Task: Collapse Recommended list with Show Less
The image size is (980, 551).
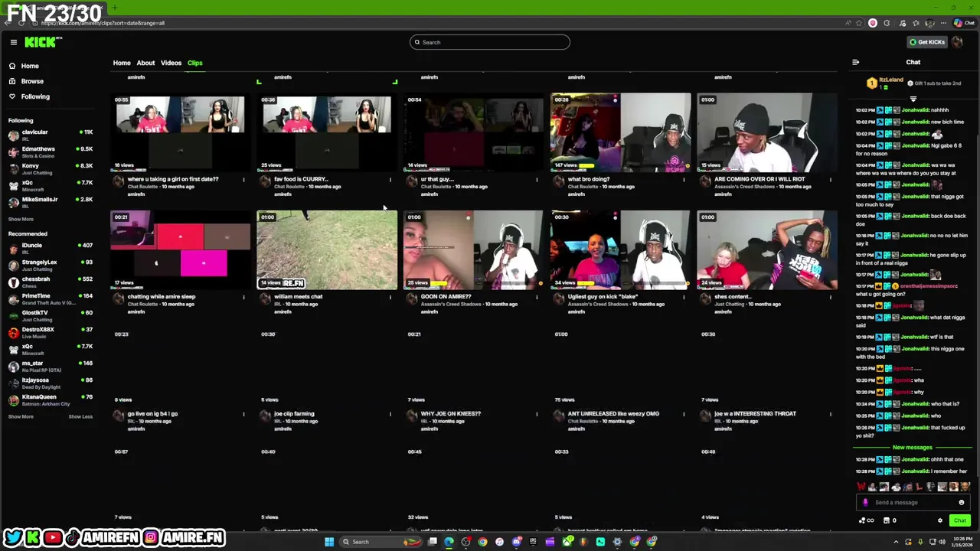Action: (80, 416)
